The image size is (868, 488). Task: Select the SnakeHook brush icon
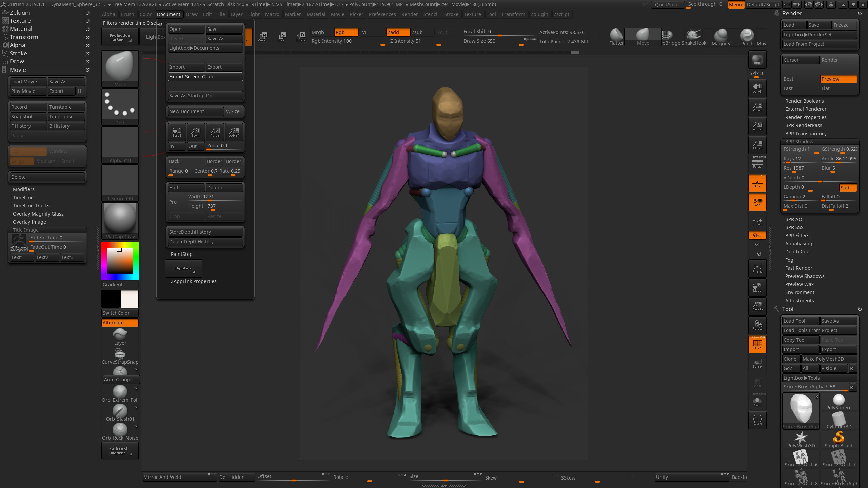pos(694,37)
